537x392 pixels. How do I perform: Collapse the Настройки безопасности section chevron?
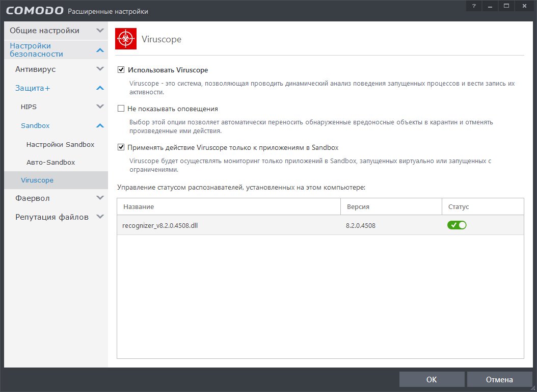(x=100, y=50)
